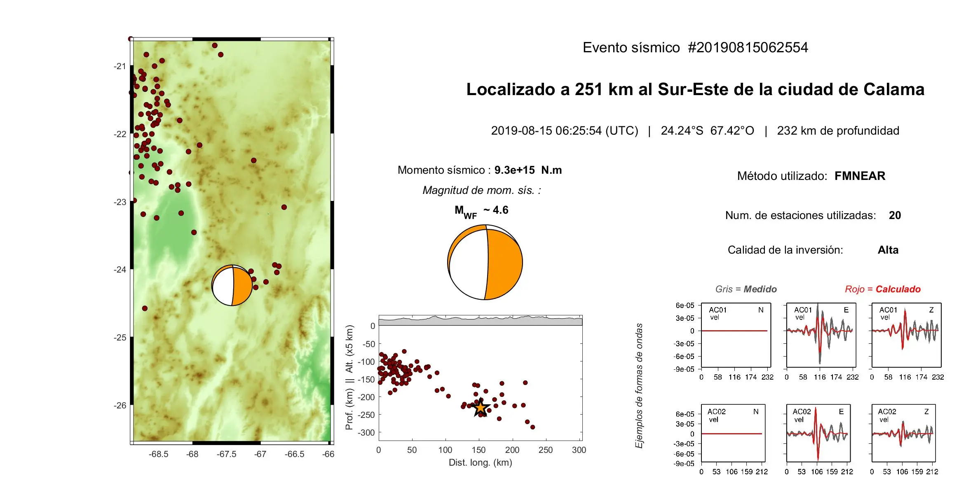This screenshot has width=980, height=499.
Task: Click the vertical 'Ejemplos de formas de ondas' label
Action: pyautogui.click(x=639, y=386)
